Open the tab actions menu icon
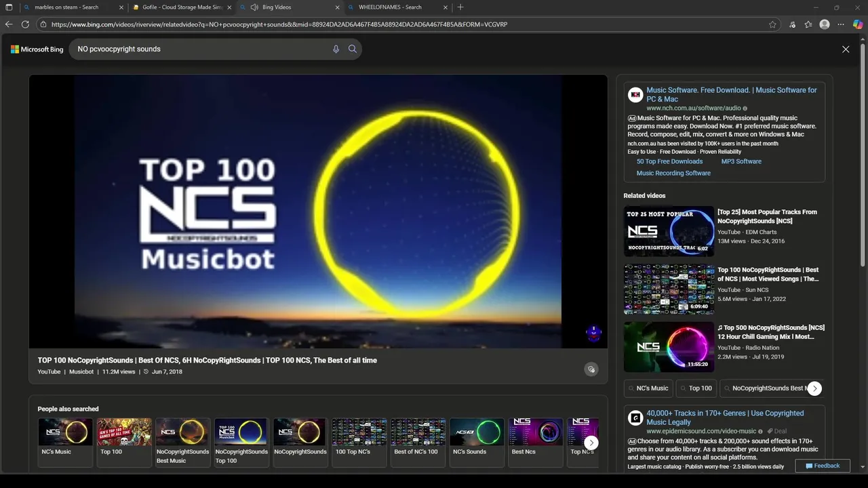 click(9, 7)
